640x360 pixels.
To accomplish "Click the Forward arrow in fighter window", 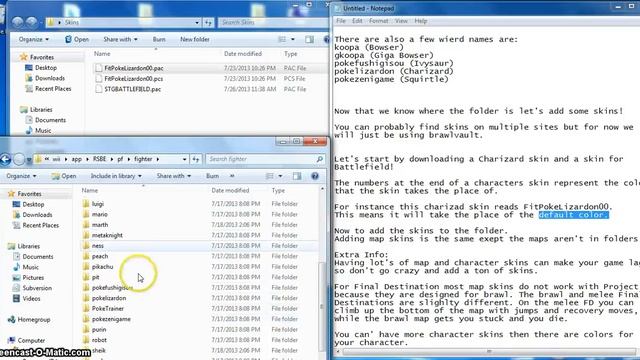I will (x=19, y=159).
